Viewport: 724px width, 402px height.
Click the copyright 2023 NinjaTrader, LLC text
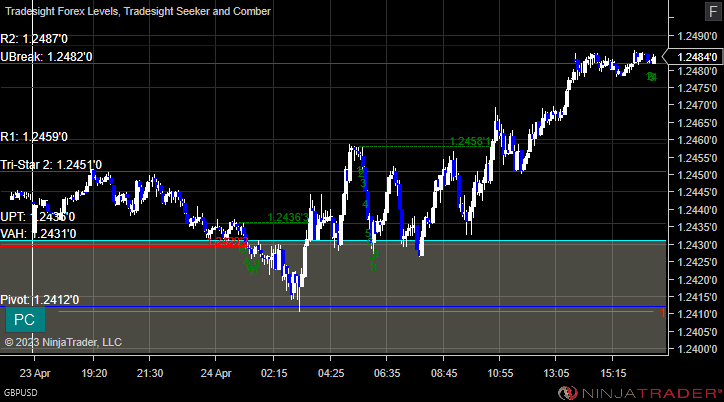(63, 342)
